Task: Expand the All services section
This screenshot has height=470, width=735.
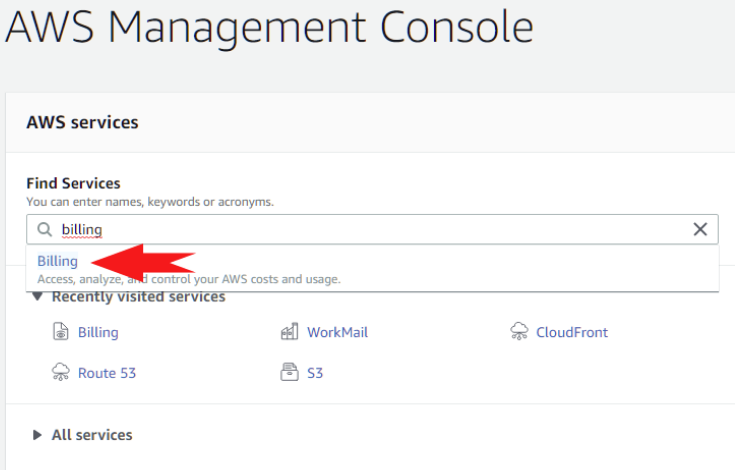Action: [x=37, y=435]
